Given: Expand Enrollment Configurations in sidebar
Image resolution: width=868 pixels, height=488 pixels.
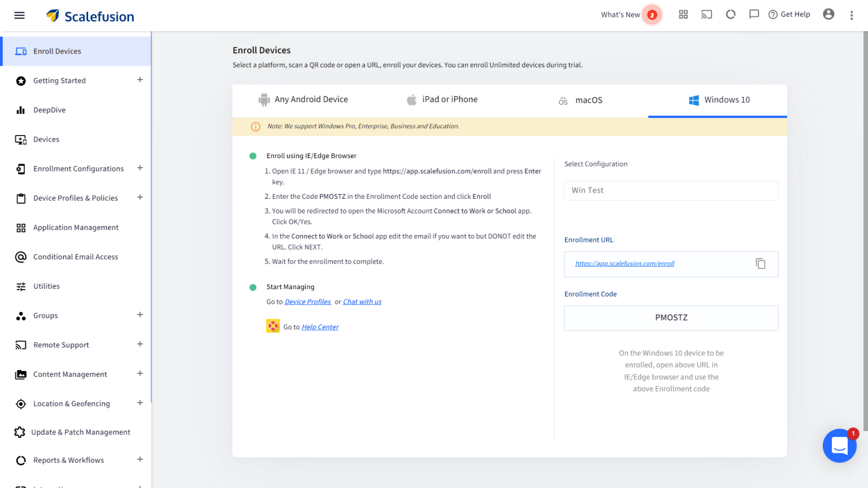Looking at the screenshot, I should [x=140, y=168].
